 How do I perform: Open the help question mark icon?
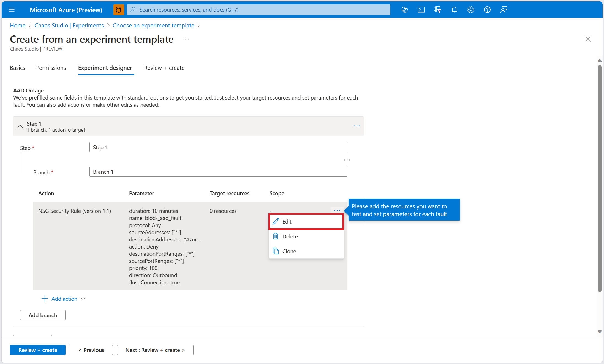(x=487, y=10)
